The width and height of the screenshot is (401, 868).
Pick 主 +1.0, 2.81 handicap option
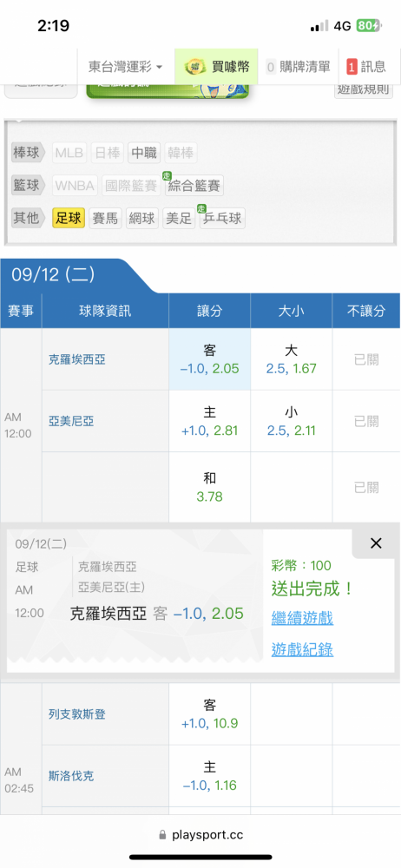click(x=209, y=421)
